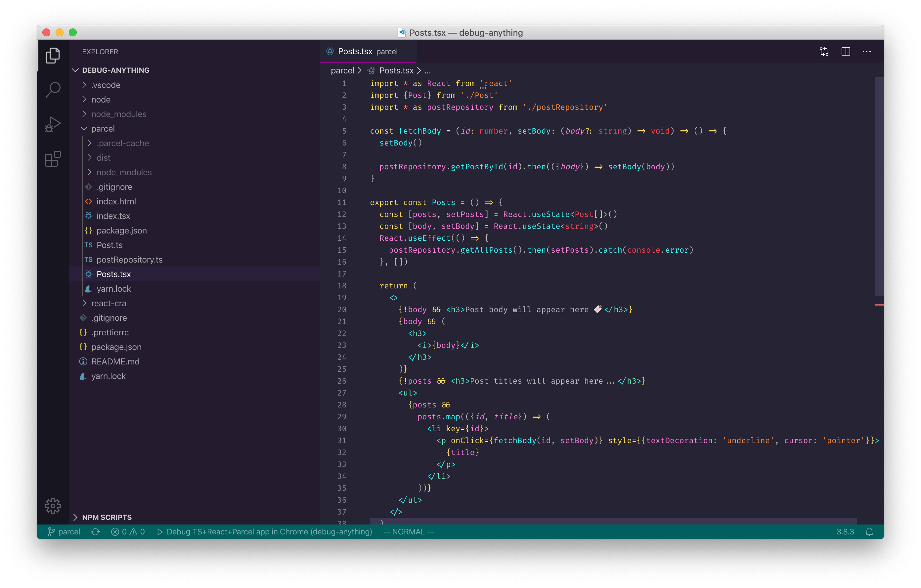Open the Search view icon
The image size is (921, 588).
point(53,90)
